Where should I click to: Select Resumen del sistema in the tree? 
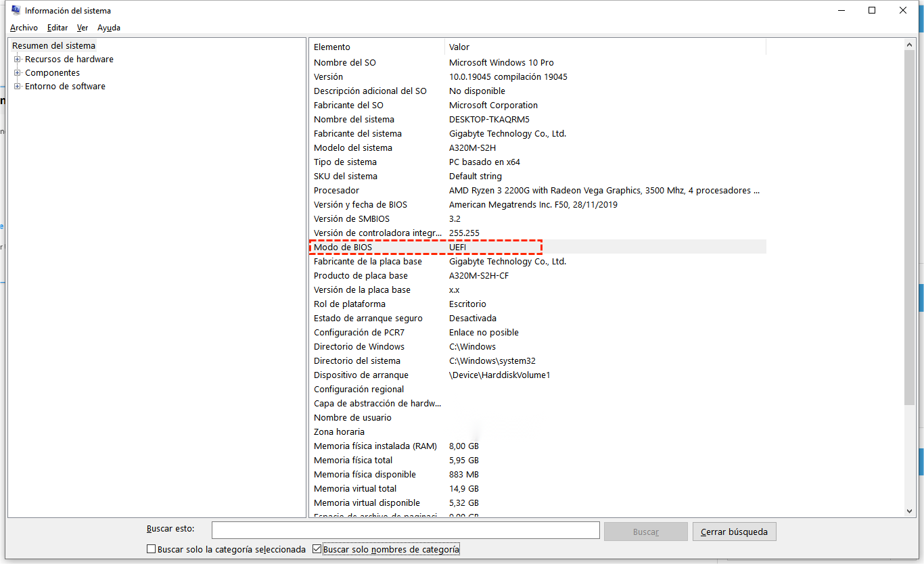tap(53, 45)
